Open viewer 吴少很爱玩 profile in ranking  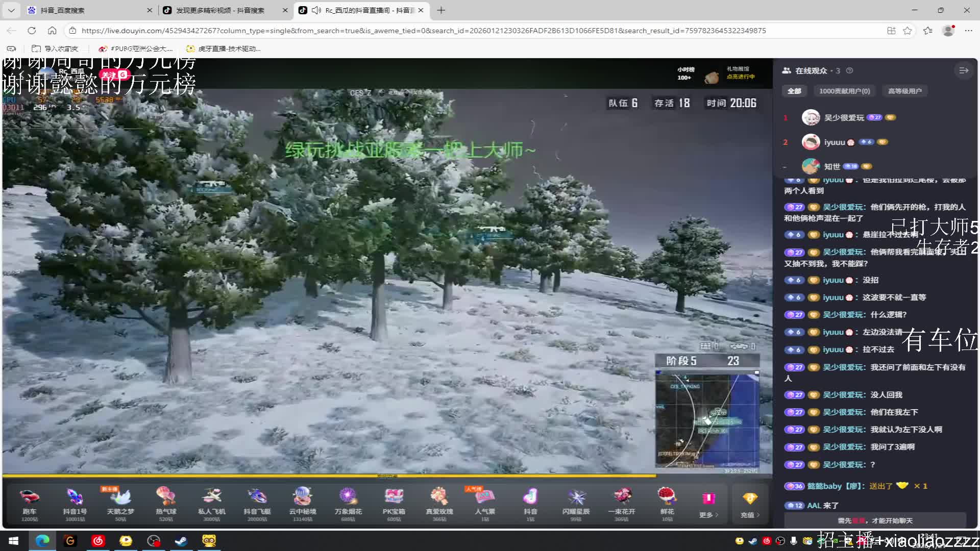844,118
